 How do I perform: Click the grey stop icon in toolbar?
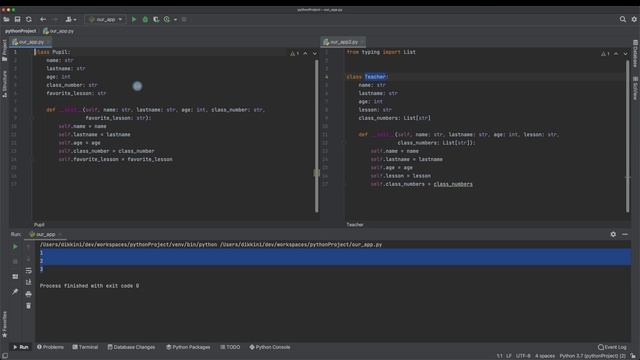click(184, 19)
